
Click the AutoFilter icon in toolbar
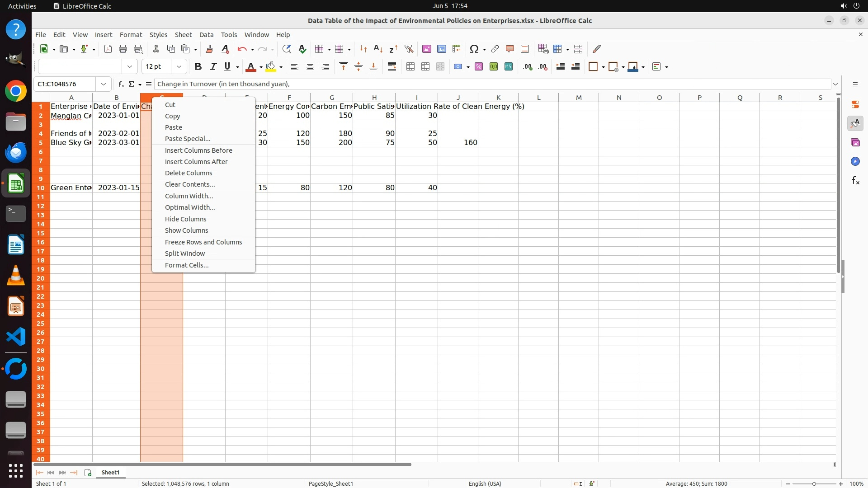(409, 49)
